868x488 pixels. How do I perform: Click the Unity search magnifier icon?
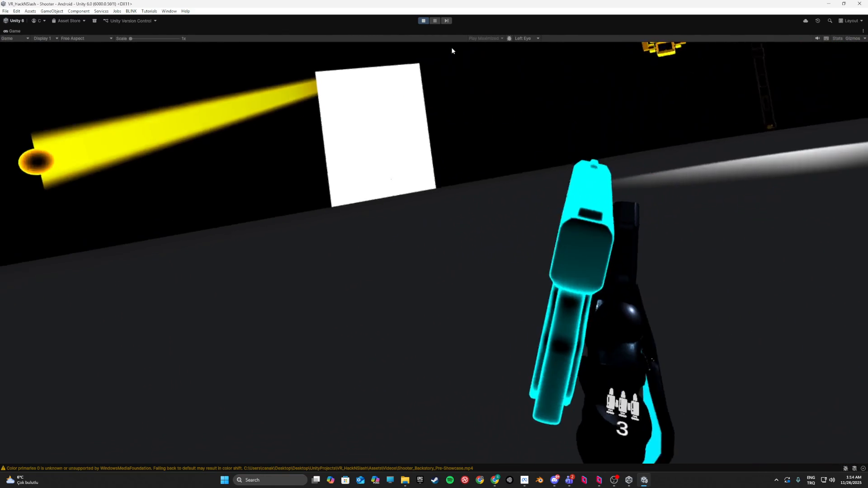tap(830, 21)
